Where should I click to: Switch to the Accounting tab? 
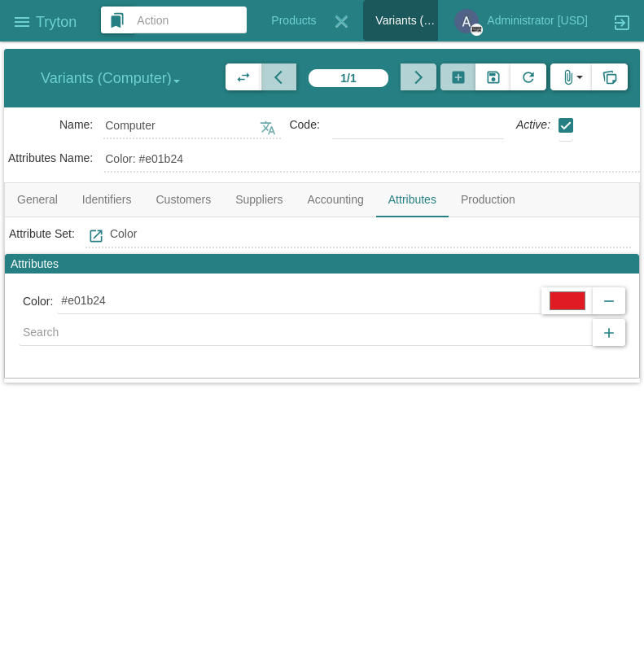(x=335, y=199)
